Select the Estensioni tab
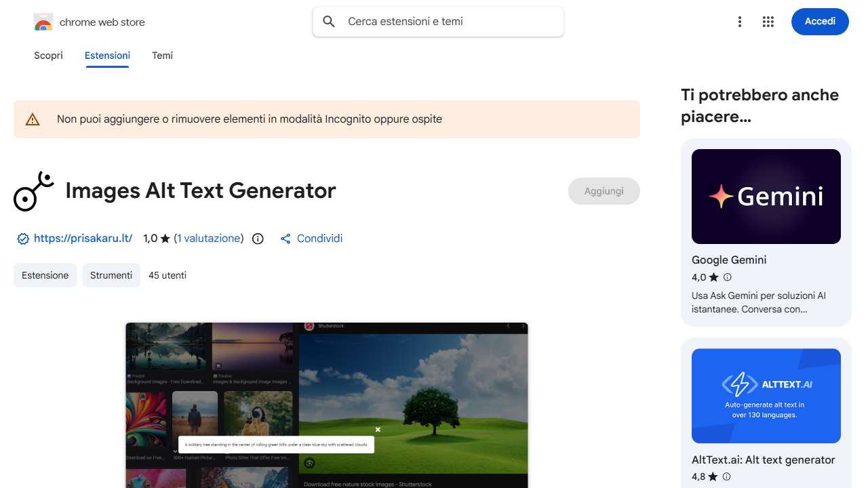Screen dimensions: 868x488 pos(107,56)
